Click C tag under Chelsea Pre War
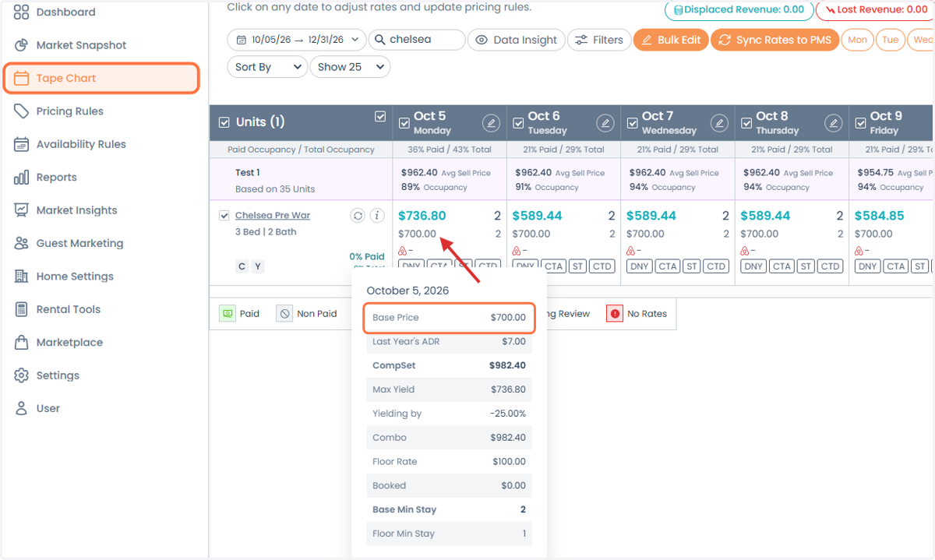The width and height of the screenshot is (935, 560). pyautogui.click(x=242, y=266)
